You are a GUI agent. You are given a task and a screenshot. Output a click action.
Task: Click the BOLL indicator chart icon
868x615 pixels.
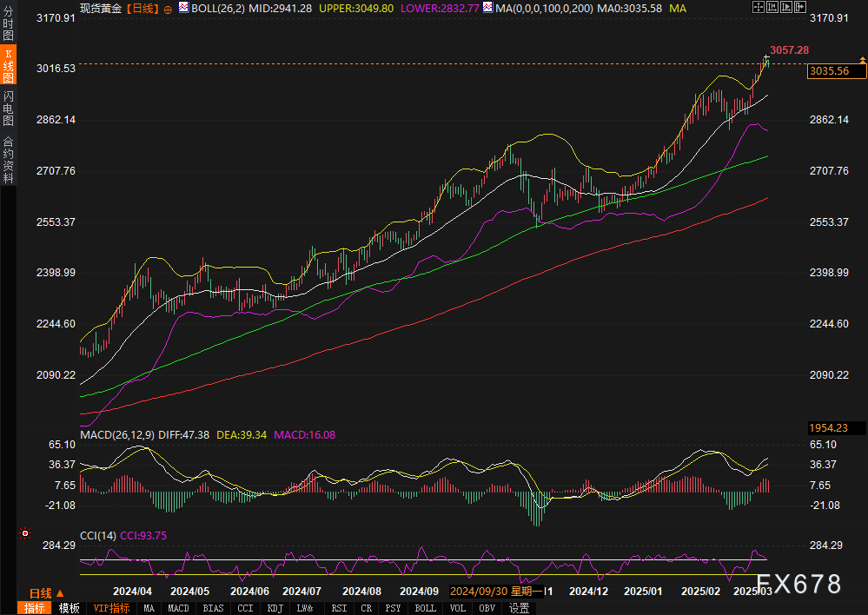click(182, 8)
